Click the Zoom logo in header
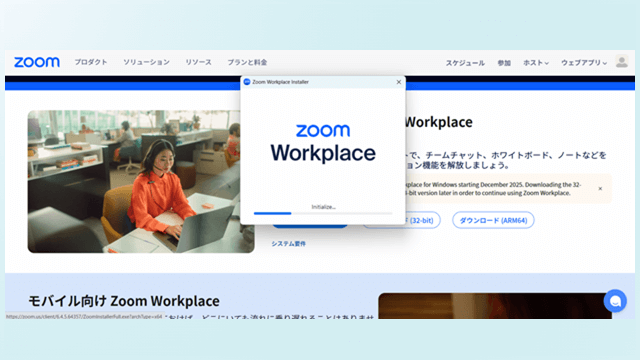Image resolution: width=640 pixels, height=360 pixels. click(x=37, y=62)
